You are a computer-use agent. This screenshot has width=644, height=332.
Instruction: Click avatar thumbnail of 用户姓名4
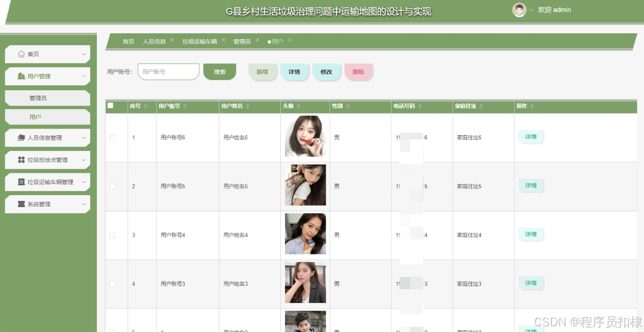[305, 234]
